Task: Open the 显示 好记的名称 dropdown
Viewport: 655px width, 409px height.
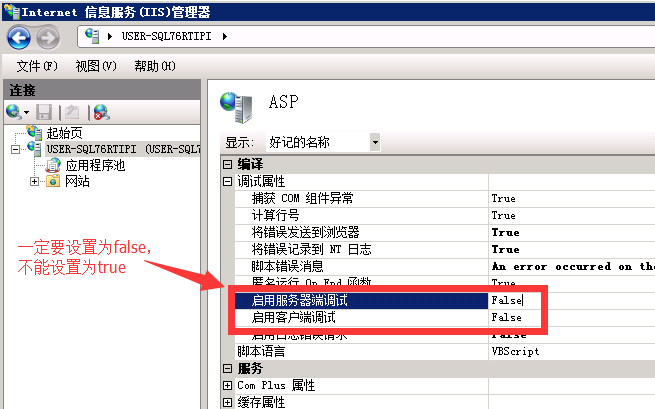Action: pyautogui.click(x=375, y=142)
